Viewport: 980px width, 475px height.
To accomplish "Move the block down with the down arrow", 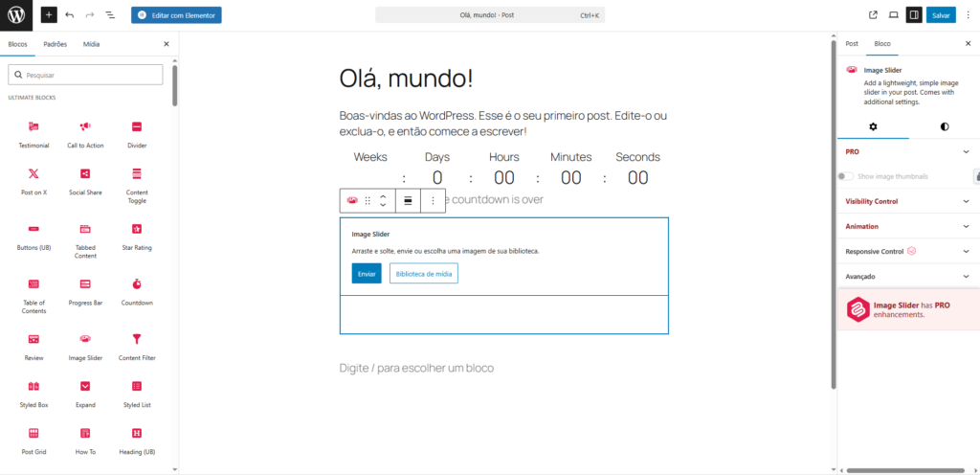I will coord(383,205).
